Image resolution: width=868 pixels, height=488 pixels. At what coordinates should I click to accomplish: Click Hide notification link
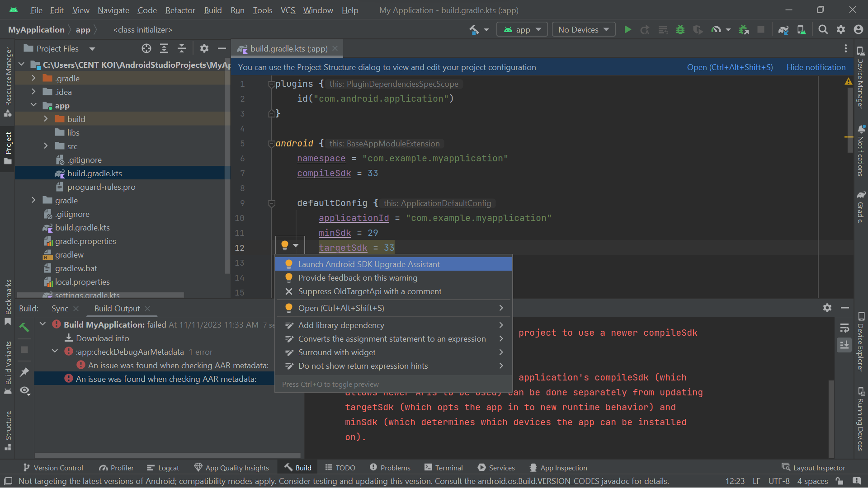coord(816,67)
